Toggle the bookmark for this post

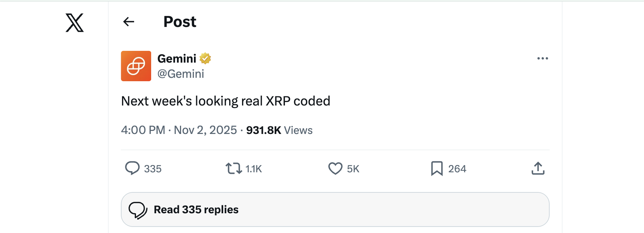point(436,168)
